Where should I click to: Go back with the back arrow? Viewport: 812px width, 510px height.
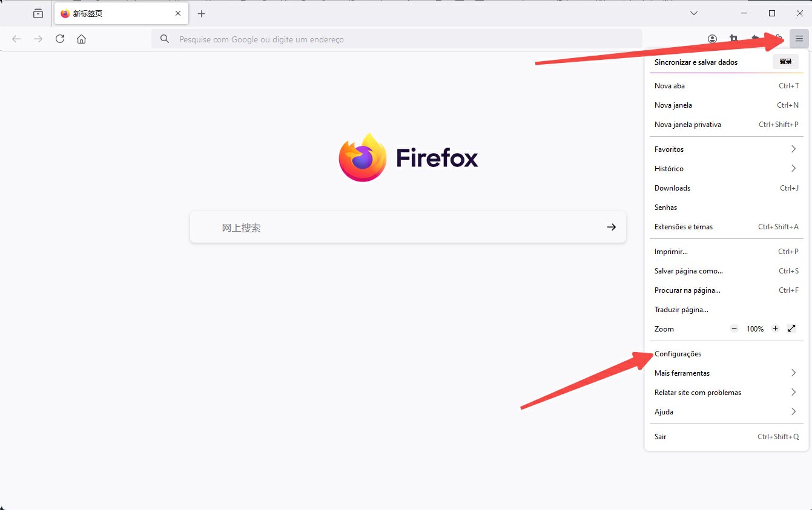pyautogui.click(x=16, y=39)
